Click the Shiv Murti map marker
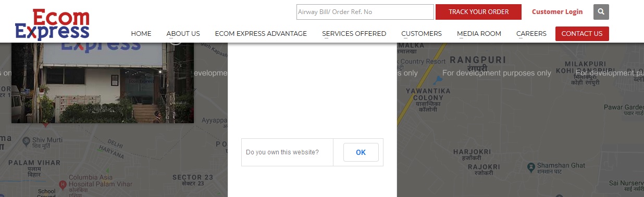The width and height of the screenshot is (644, 197). tap(26, 141)
